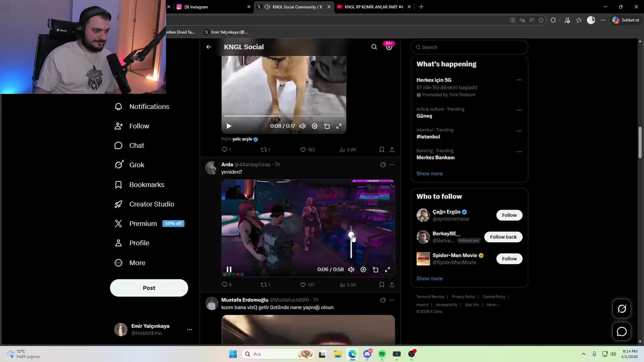Share the dog video post
The height and width of the screenshot is (362, 644).
392,149
